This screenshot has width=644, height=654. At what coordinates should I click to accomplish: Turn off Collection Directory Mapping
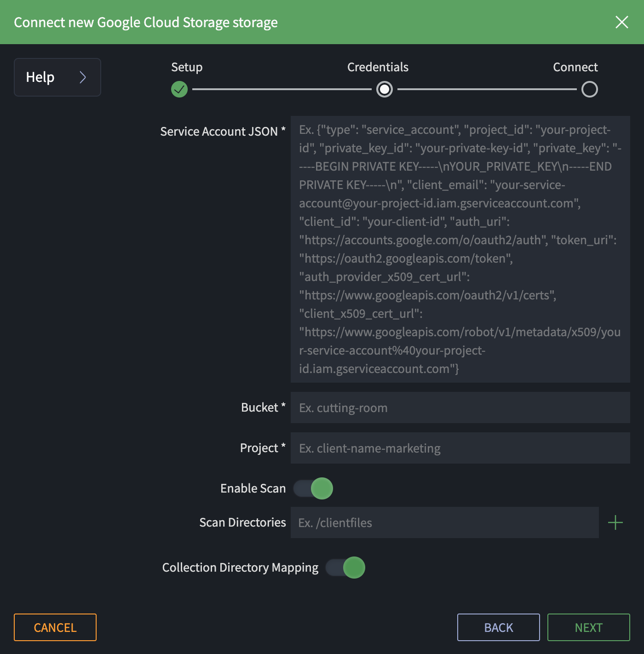[x=345, y=568]
